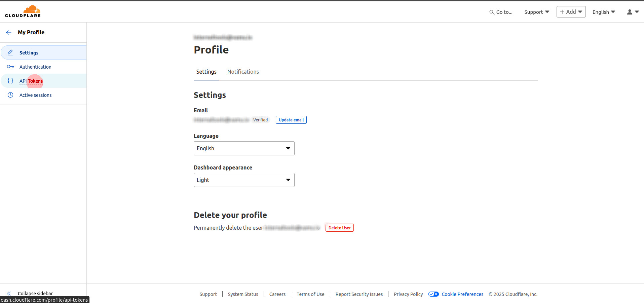Open Authentication in the sidebar
644x303 pixels.
44,67
